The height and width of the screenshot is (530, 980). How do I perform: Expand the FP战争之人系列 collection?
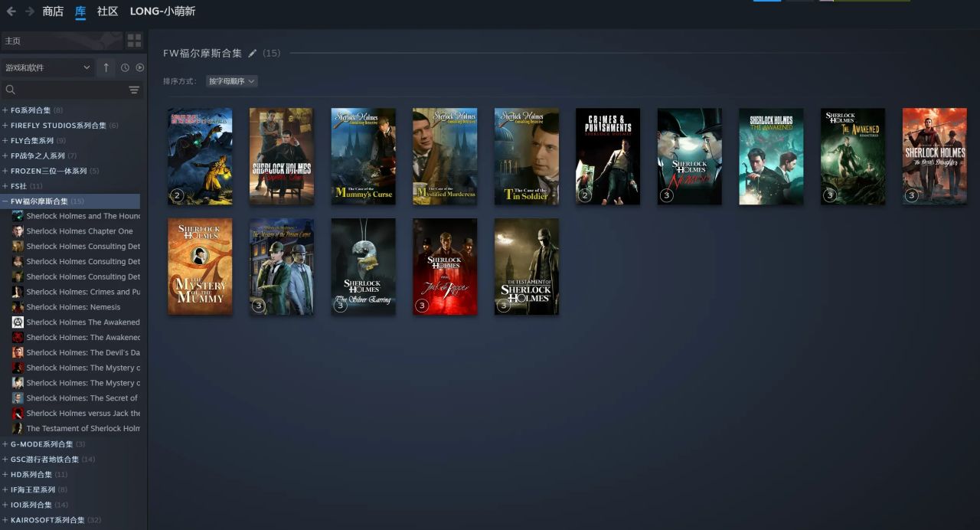click(x=5, y=155)
